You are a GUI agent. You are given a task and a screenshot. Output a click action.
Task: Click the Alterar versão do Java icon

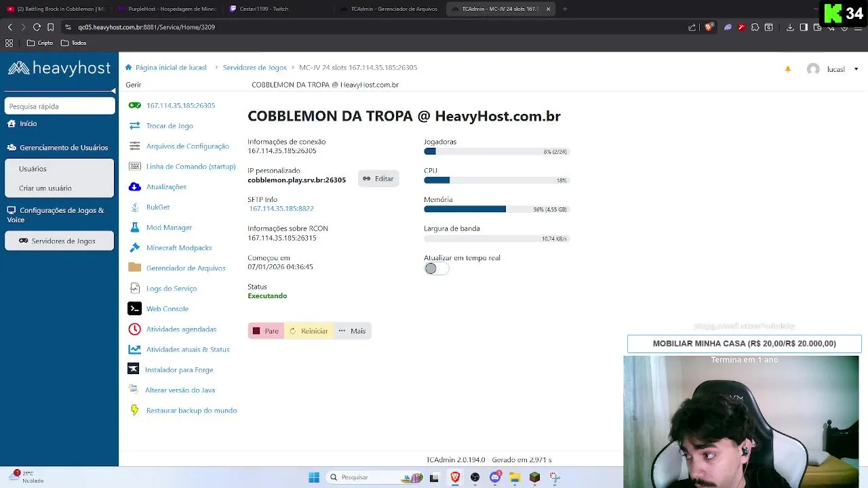(x=134, y=390)
